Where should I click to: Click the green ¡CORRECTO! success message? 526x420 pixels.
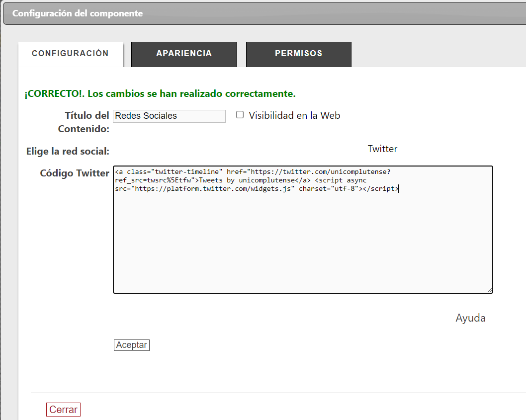(160, 93)
